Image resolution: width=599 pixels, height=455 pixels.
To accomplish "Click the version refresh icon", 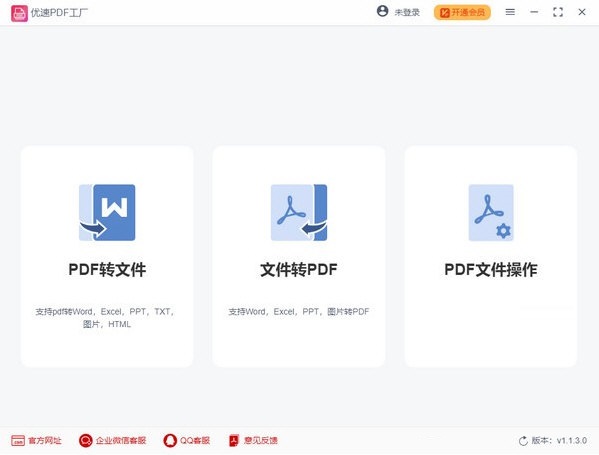I will coord(523,441).
